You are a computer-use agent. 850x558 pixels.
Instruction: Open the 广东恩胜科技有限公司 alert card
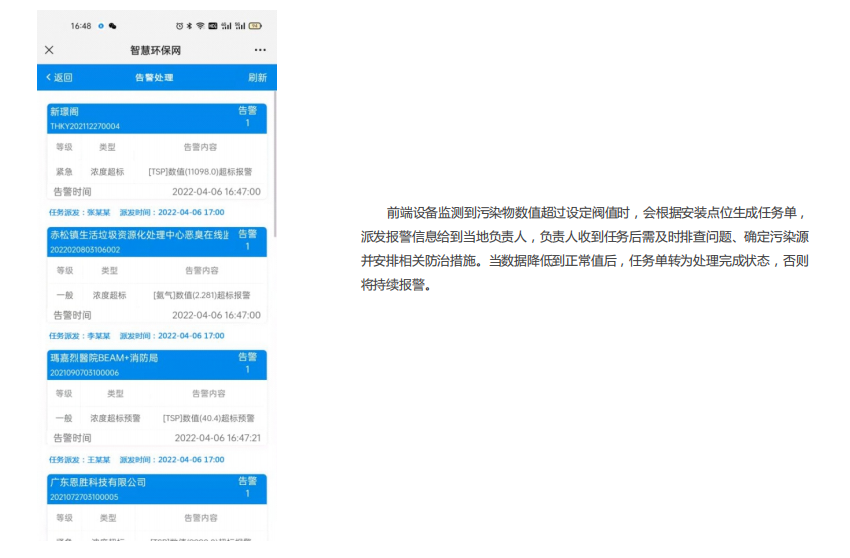[x=157, y=489]
